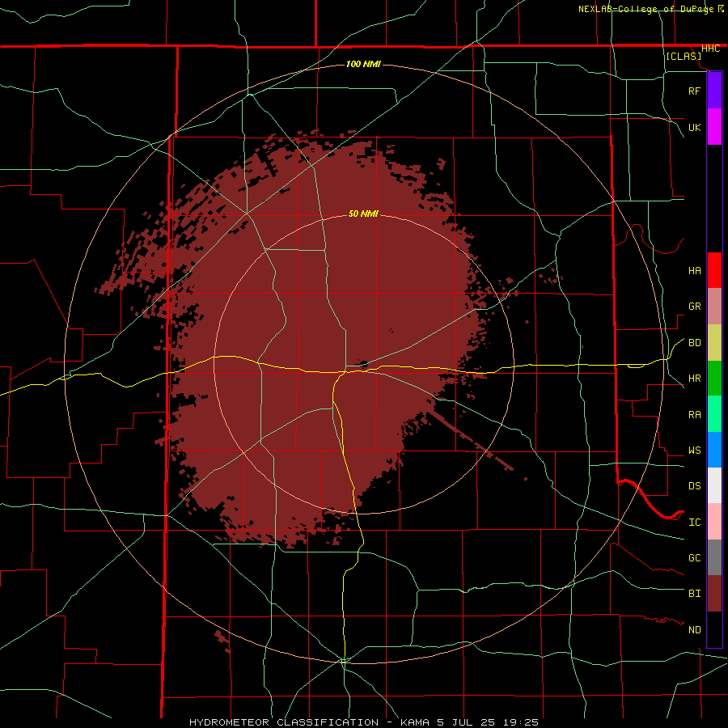This screenshot has height=728, width=728.
Task: Click the HA red legend swatch
Action: click(714, 270)
